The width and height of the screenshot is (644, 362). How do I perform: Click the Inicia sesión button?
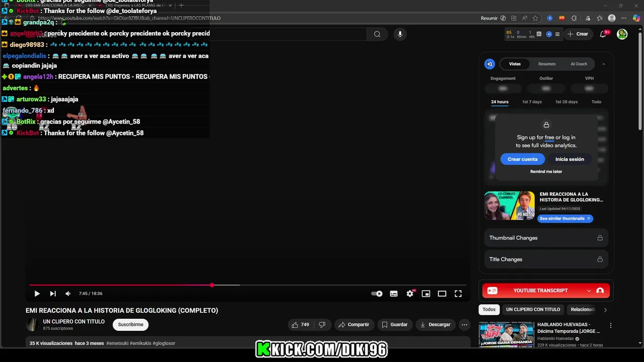[x=570, y=159]
